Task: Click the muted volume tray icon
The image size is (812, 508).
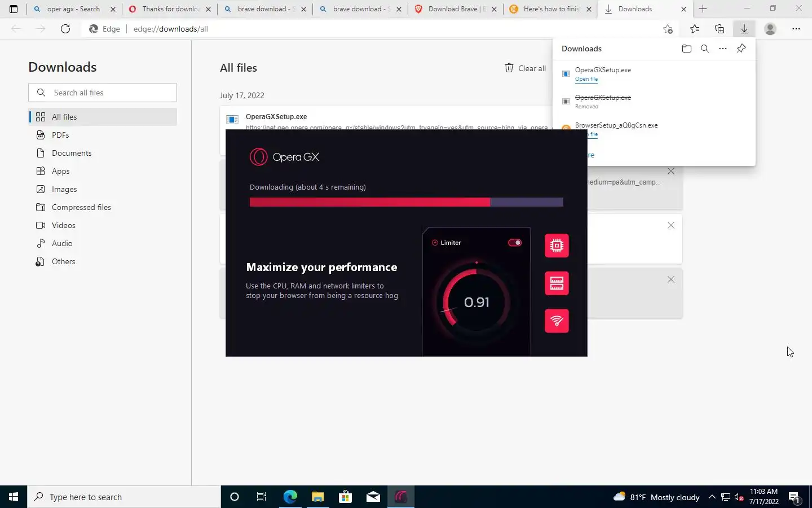Action: [739, 497]
